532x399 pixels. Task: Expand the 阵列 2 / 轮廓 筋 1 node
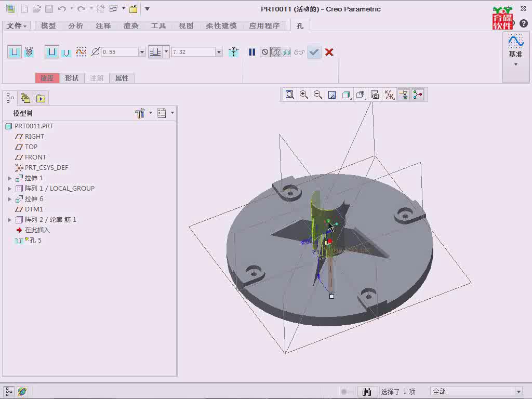(9, 220)
